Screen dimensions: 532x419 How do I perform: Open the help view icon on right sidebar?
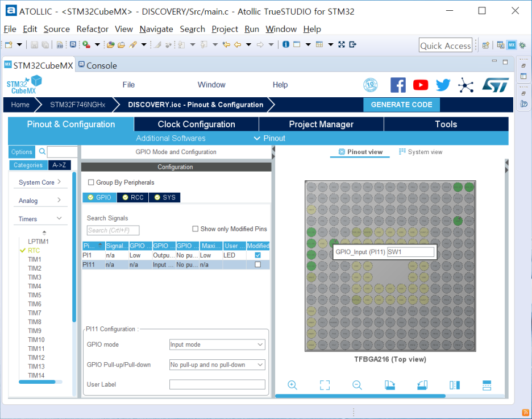click(523, 104)
